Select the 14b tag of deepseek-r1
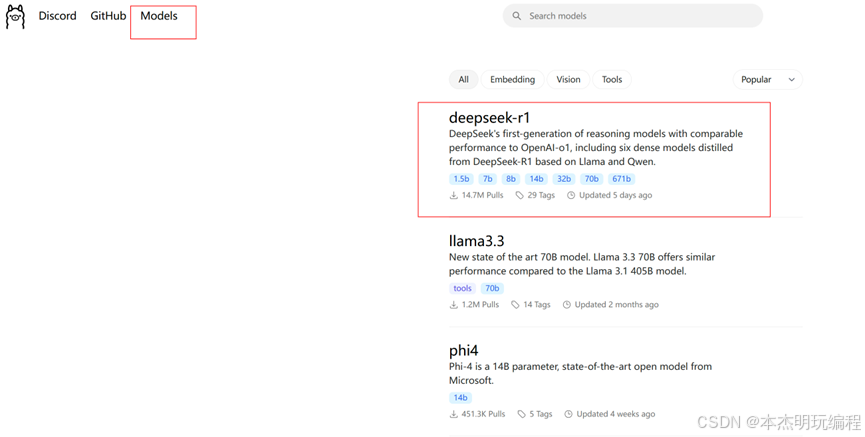The image size is (865, 437). point(536,179)
